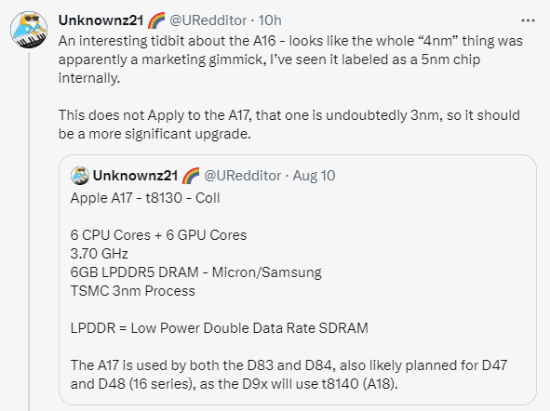Viewport: 550px width, 411px height.
Task: Click the "6GB LPDDR5 DRAM - Micron/Samsung" line
Action: pos(196,272)
